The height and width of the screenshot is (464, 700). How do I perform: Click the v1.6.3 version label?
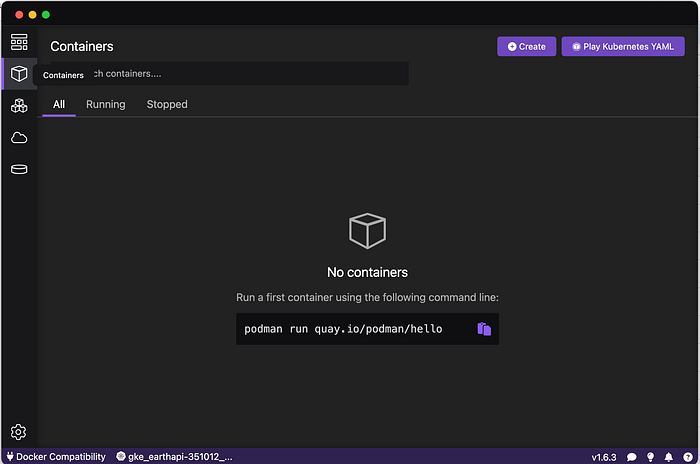pos(604,457)
